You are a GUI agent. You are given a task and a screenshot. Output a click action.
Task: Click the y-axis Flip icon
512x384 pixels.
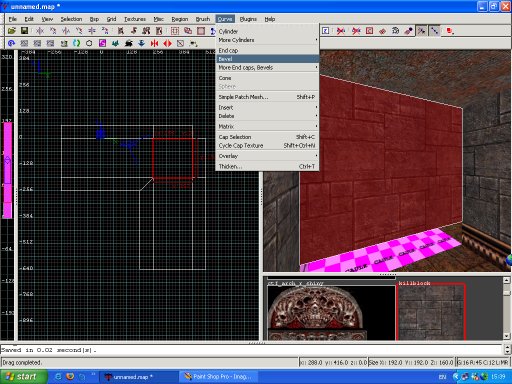tap(66, 31)
